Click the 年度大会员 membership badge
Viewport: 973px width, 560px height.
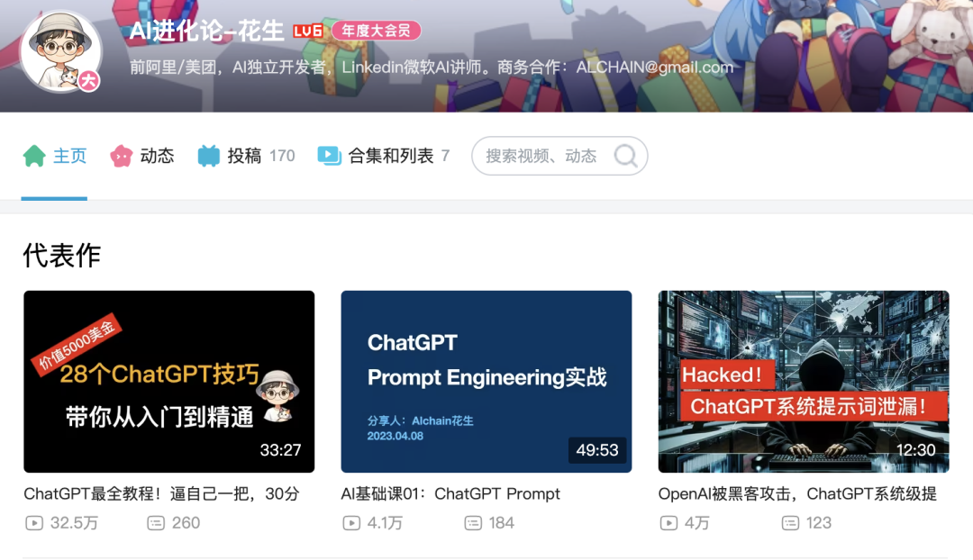[x=376, y=31]
